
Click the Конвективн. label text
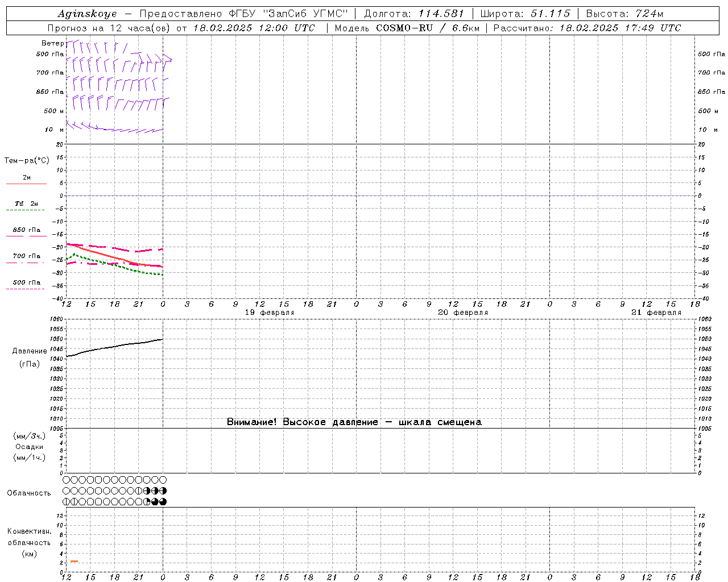(x=30, y=531)
